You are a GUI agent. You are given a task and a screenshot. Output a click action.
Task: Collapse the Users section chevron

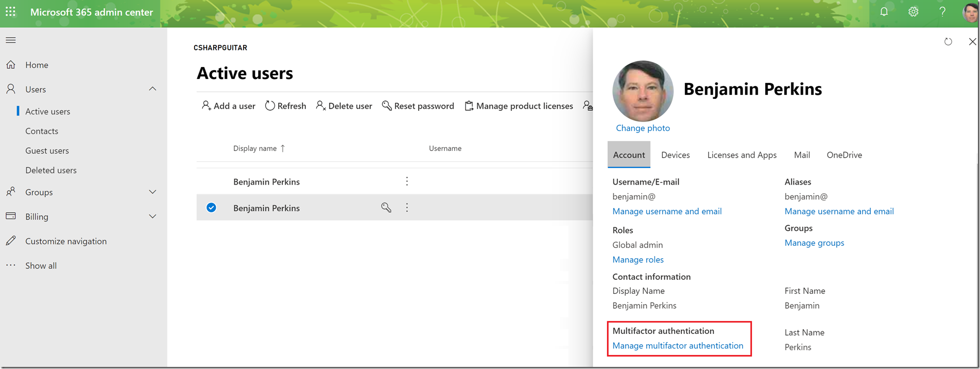tap(152, 89)
